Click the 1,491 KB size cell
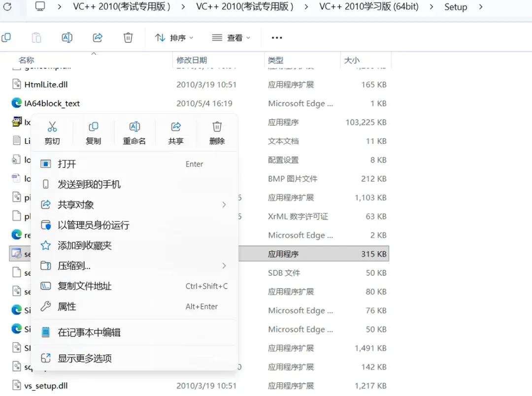Viewport: 532px width, 396px height. coord(370,348)
